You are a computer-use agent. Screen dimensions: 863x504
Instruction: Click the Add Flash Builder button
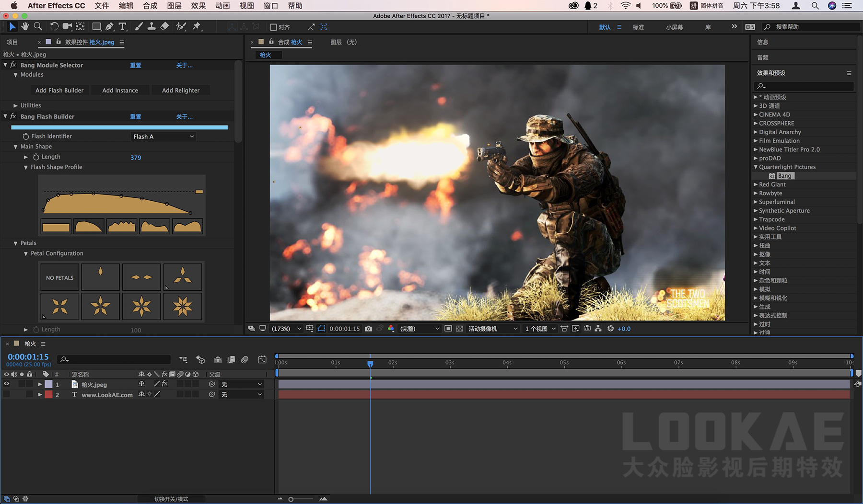pyautogui.click(x=59, y=91)
